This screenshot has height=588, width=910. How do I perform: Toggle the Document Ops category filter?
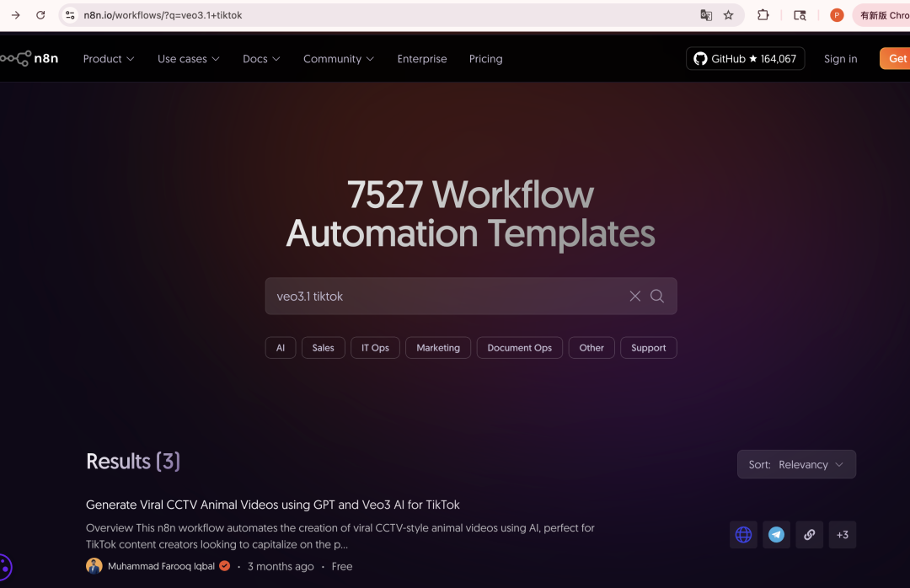[519, 348]
